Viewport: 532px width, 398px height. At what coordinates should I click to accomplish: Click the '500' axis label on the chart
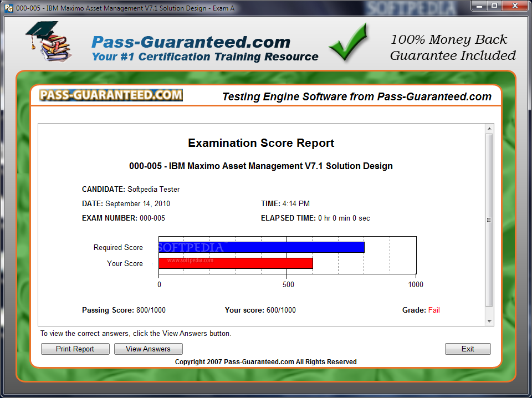tap(288, 284)
